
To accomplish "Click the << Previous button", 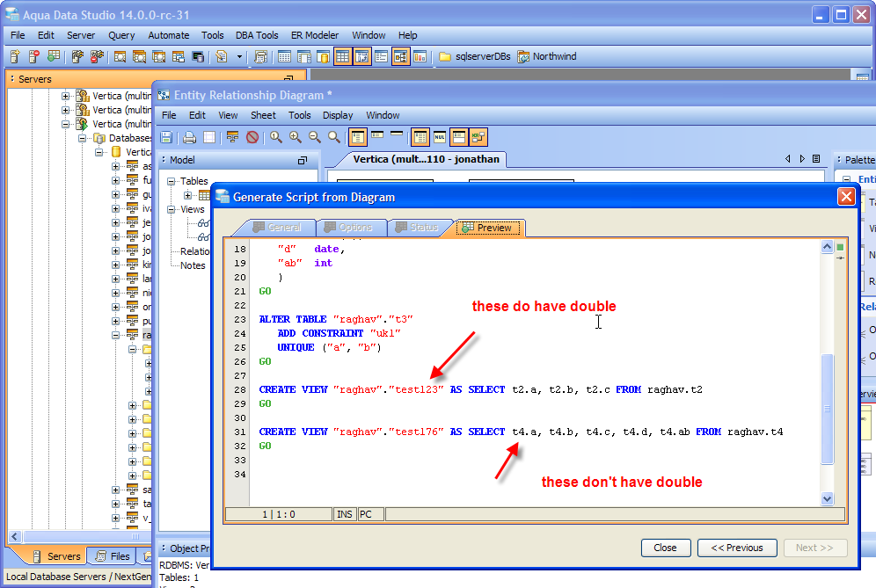I will (x=737, y=548).
